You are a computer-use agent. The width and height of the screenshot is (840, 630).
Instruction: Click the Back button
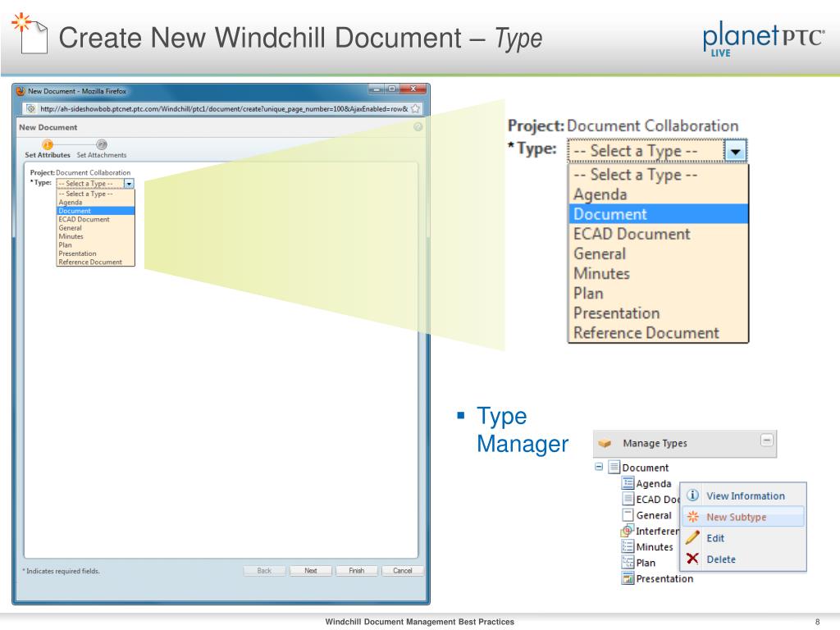click(x=264, y=571)
